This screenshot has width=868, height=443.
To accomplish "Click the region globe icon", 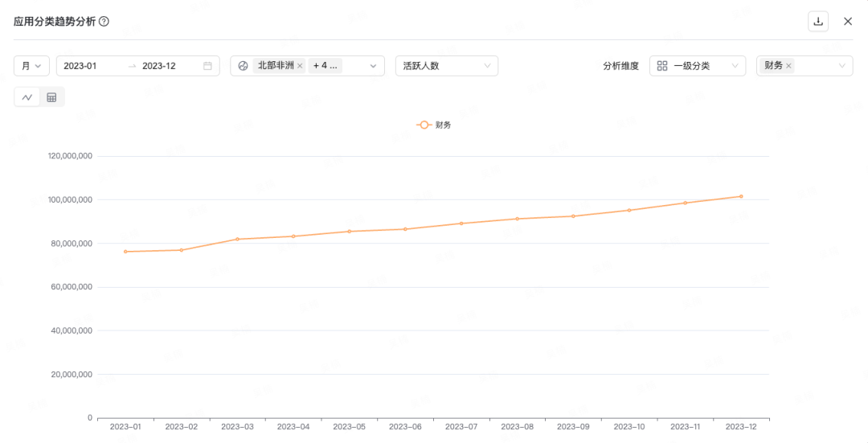I will click(244, 66).
